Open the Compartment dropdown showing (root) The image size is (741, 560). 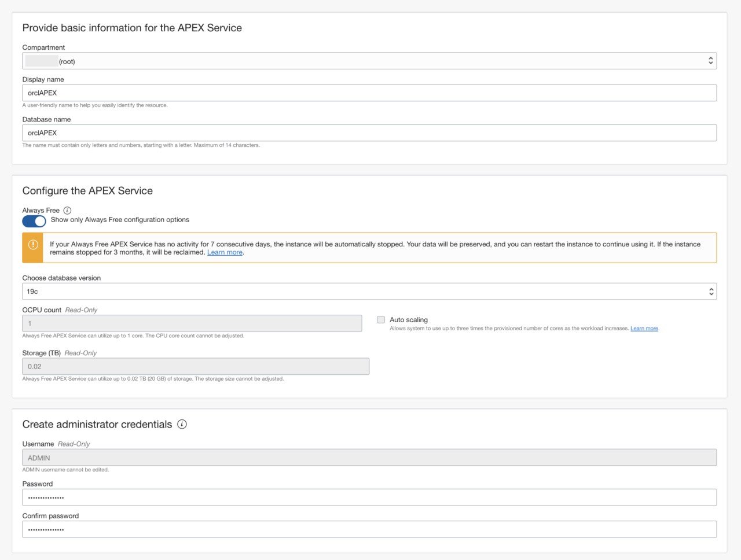[369, 61]
